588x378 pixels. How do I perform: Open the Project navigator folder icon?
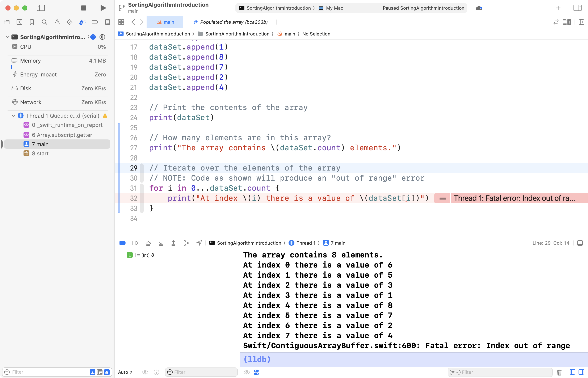coord(7,22)
